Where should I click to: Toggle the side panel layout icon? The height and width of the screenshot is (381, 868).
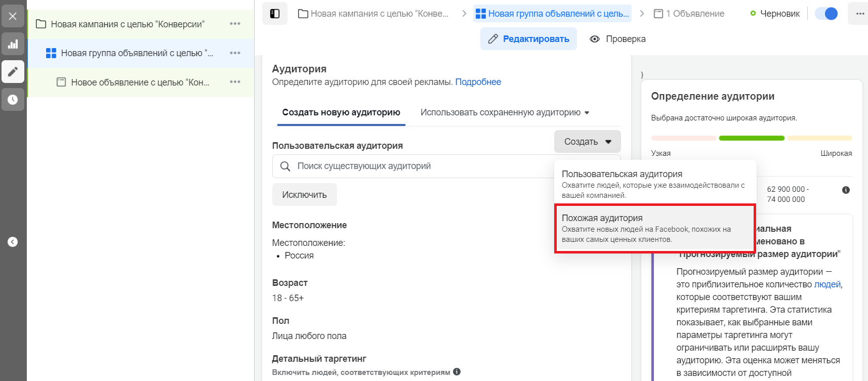(x=275, y=14)
